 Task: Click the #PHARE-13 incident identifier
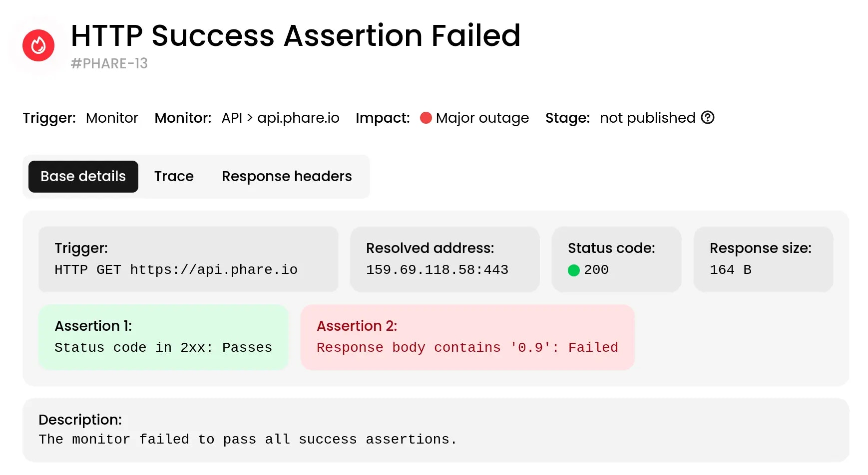coord(109,63)
